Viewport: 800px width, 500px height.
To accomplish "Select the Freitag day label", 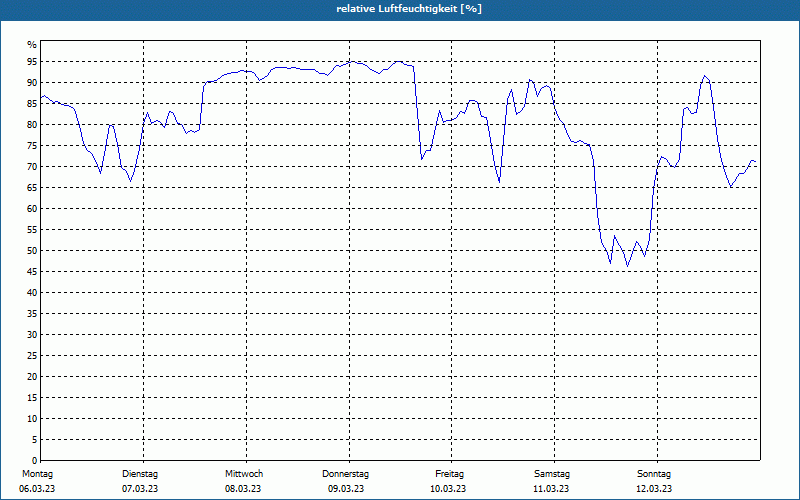I will point(449,474).
